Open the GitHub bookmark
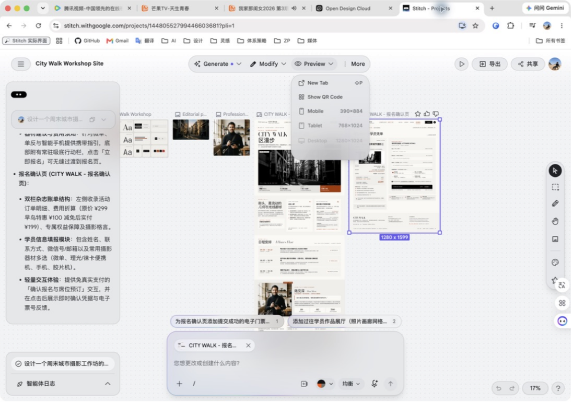Screen dimensions: 571x402 click(87, 41)
